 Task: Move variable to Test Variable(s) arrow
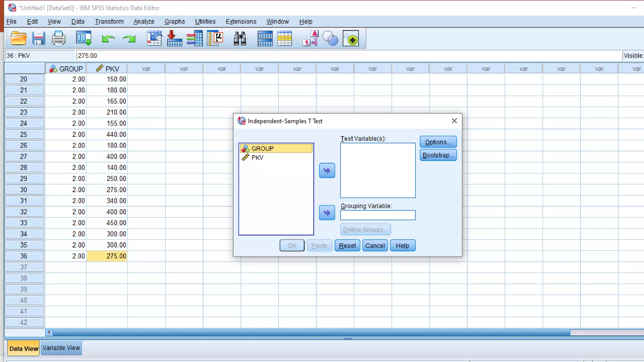(327, 171)
